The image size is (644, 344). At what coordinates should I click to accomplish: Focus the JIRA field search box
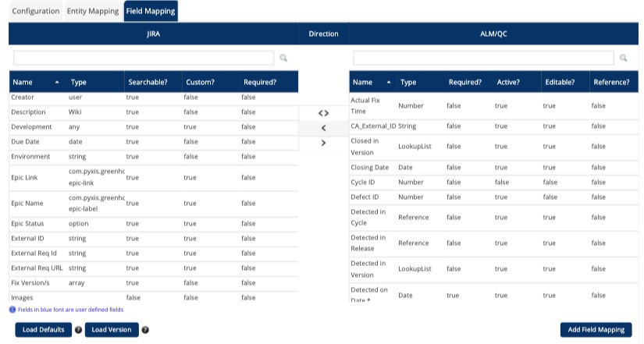(x=144, y=58)
